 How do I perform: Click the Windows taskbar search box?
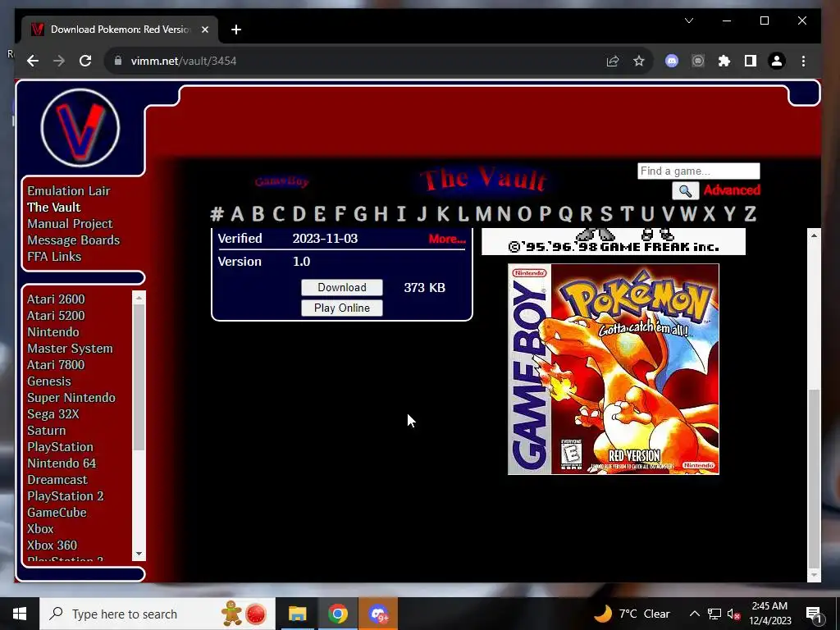coord(157,614)
